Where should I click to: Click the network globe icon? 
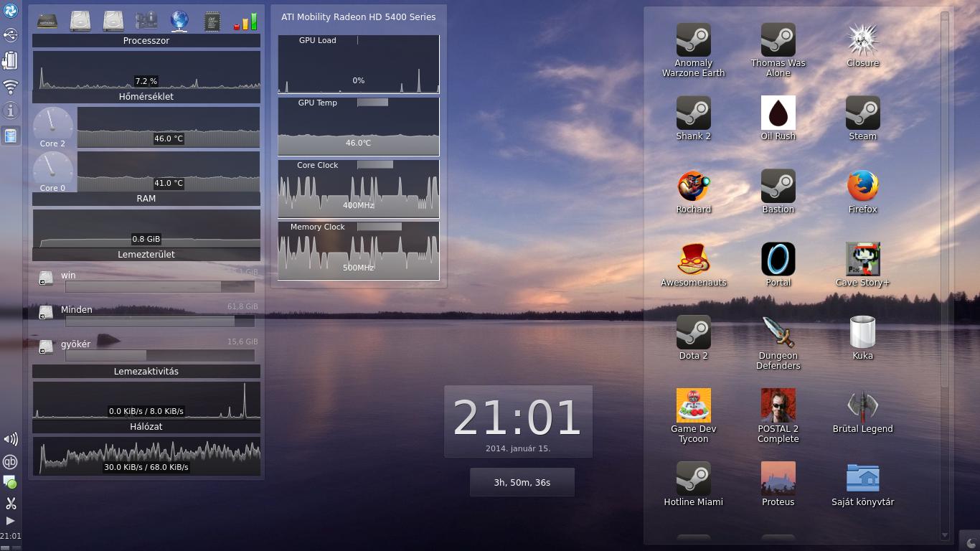tap(179, 21)
